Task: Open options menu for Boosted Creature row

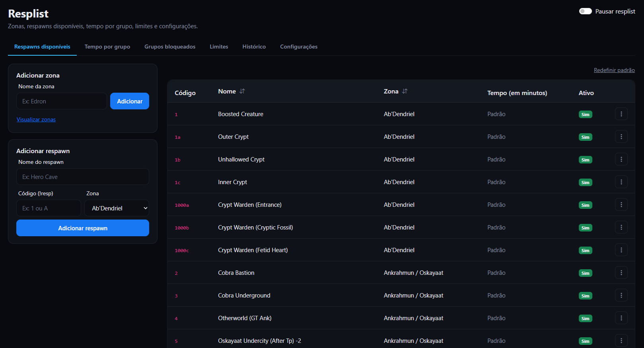Action: (x=621, y=114)
